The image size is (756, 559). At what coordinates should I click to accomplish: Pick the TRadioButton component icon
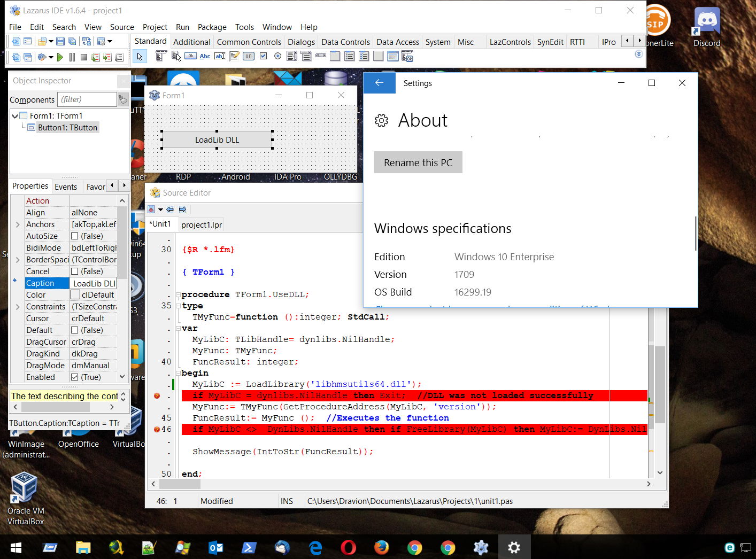277,56
